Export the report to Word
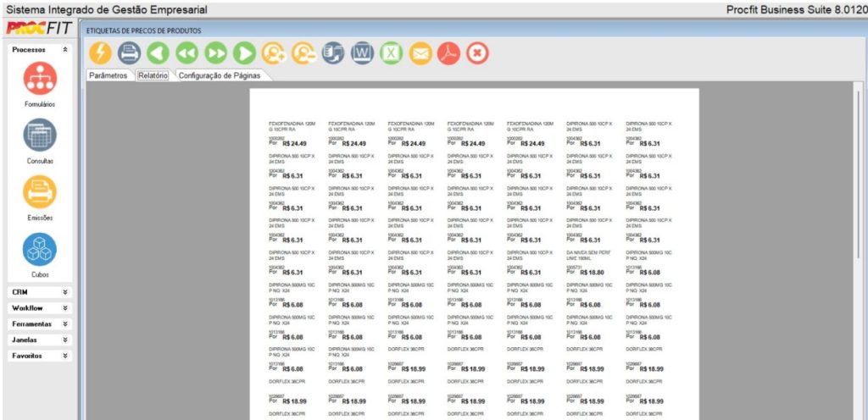Viewport: 868px width, 420px height. pyautogui.click(x=362, y=53)
